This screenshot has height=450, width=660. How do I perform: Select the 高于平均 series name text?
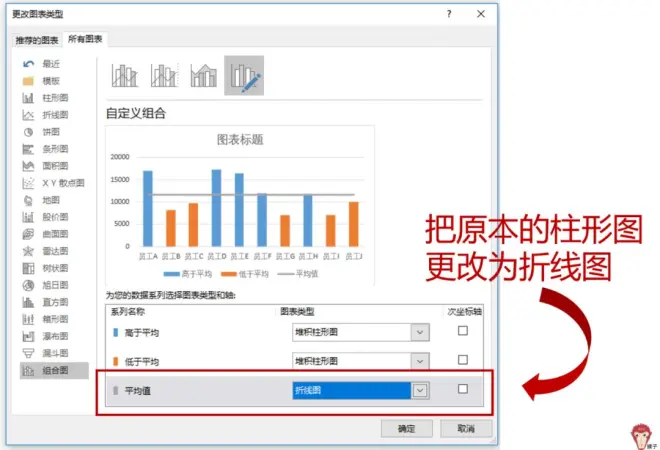click(x=142, y=333)
